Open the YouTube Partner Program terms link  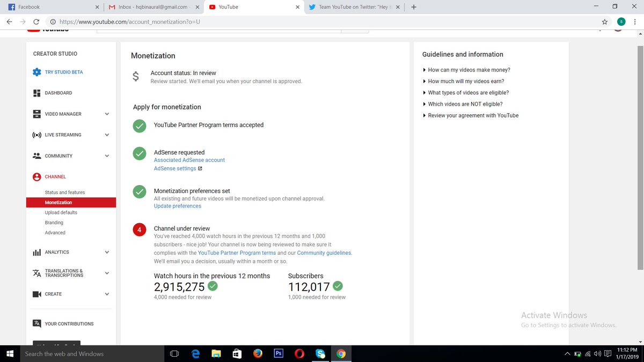coord(237,253)
